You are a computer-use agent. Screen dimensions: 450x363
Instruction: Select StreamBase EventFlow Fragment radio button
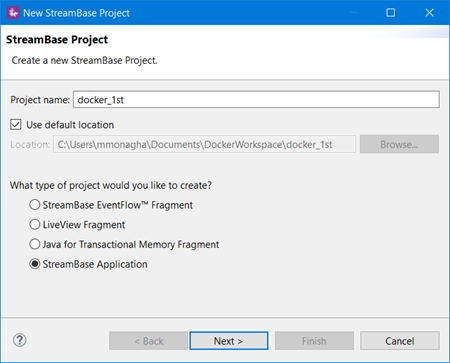35,205
